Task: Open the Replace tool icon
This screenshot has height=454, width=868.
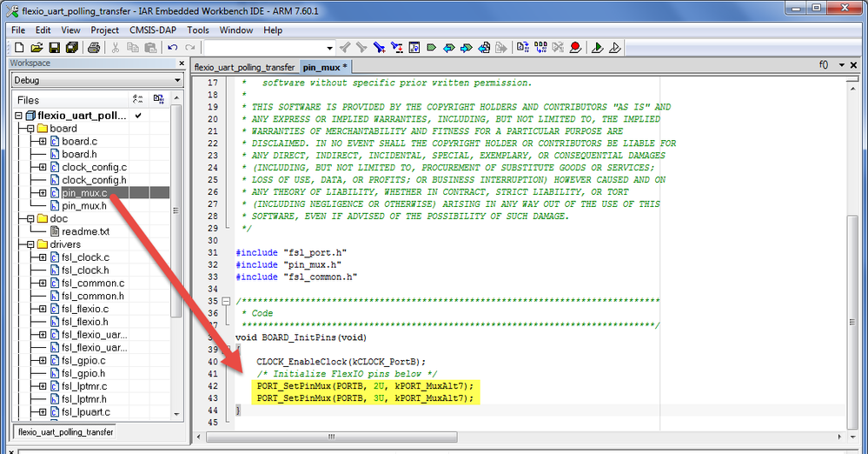Action: click(x=397, y=48)
